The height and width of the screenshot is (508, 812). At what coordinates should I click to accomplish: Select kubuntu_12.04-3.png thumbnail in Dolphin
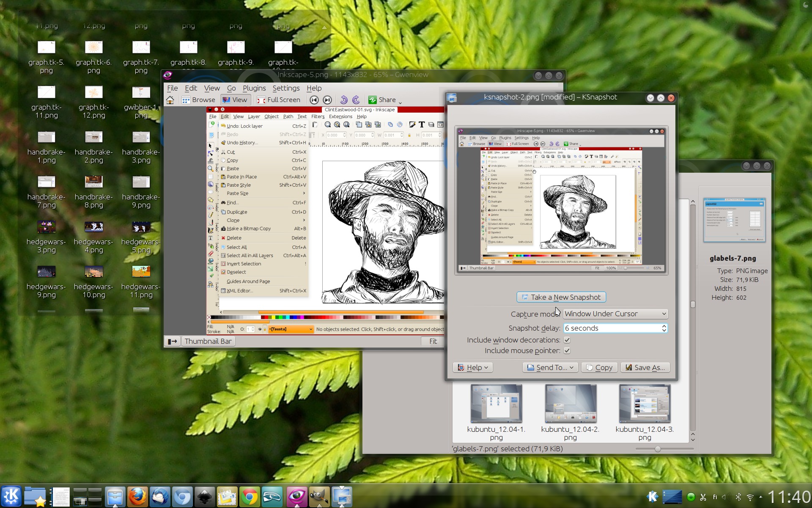pyautogui.click(x=645, y=403)
